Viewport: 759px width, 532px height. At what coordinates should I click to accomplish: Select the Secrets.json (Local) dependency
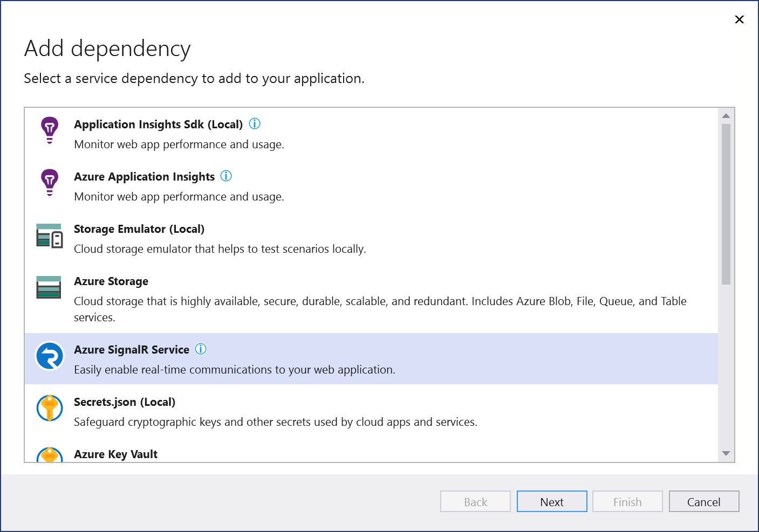pyautogui.click(x=216, y=411)
